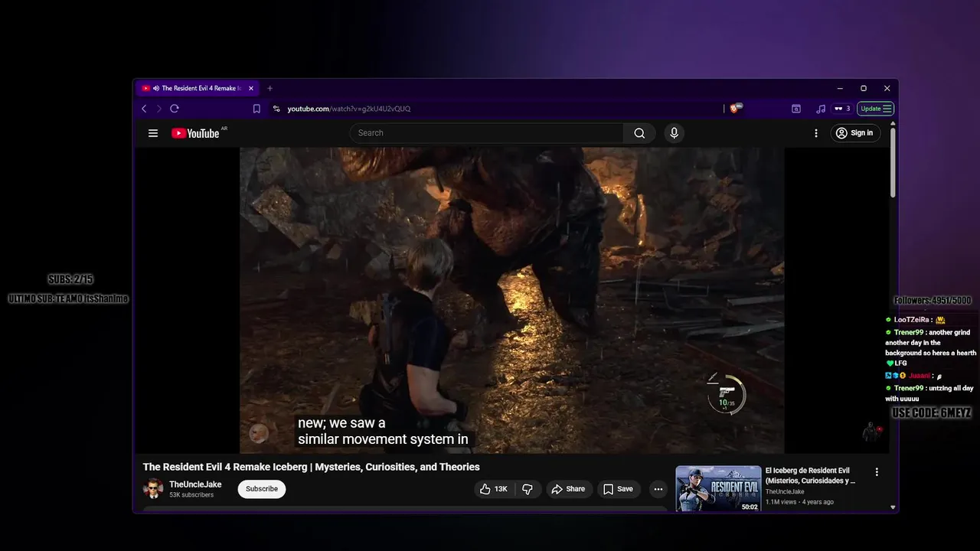Open TheUncleJake channel avatar
This screenshot has width=980, height=551.
point(153,488)
